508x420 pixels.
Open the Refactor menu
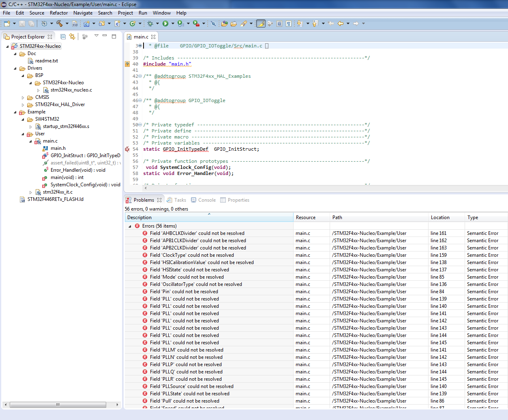59,13
